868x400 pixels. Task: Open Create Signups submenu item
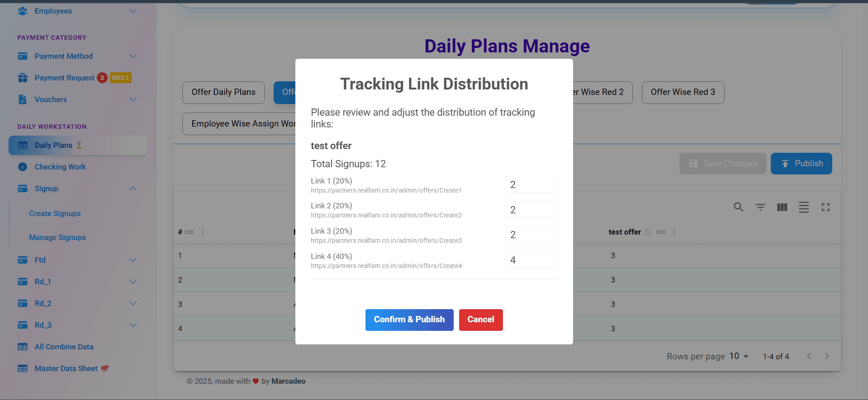pos(55,213)
